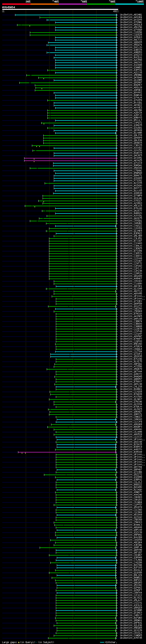Open hit UniRef100_Q7U9W1
The height and width of the screenshot is (644, 146).
coord(131,22)
